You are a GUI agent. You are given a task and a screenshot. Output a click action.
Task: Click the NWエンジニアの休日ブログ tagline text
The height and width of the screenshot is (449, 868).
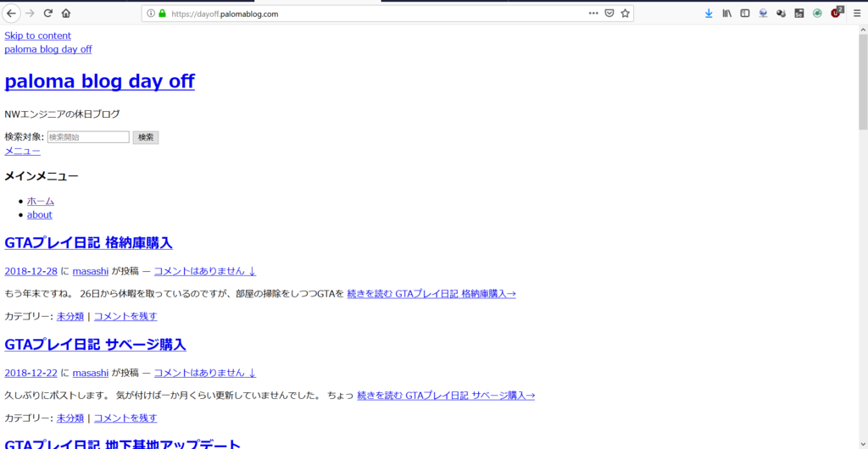62,114
